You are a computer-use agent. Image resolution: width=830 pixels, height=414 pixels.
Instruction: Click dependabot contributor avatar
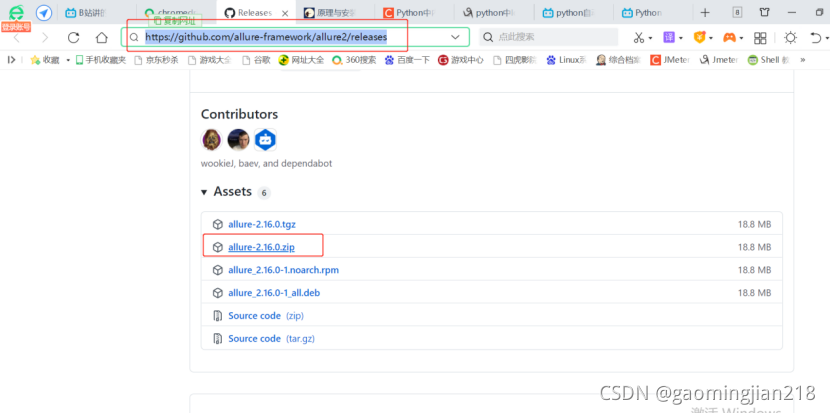point(265,140)
